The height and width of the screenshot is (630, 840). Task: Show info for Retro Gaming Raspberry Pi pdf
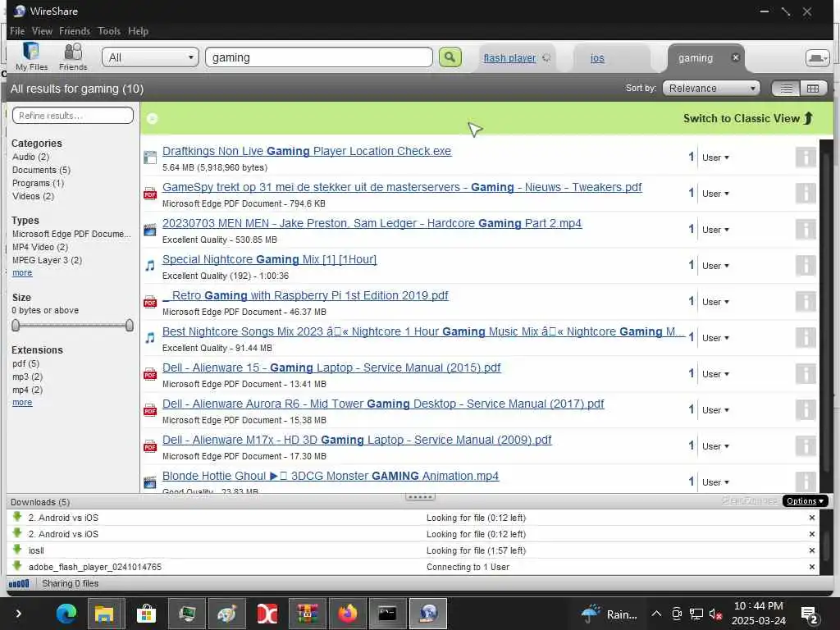click(x=806, y=302)
